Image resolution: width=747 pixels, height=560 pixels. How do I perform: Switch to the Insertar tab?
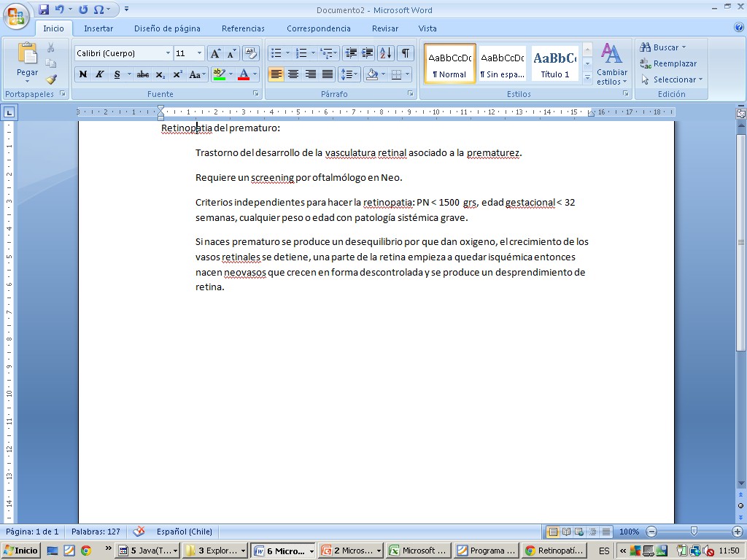[98, 28]
